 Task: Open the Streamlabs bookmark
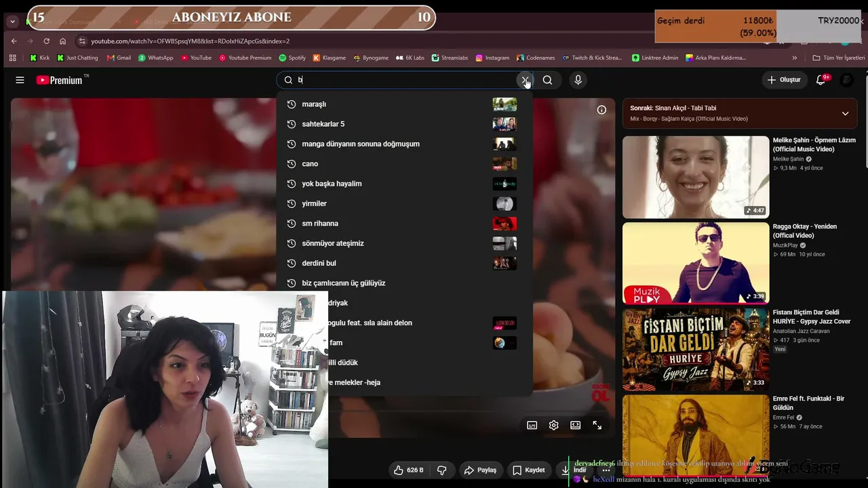[x=450, y=58]
